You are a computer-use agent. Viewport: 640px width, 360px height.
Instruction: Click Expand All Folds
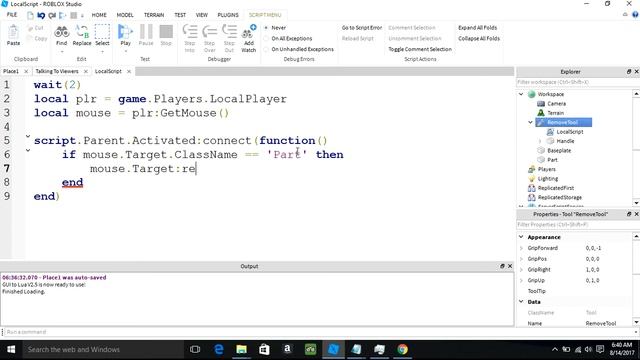[478, 28]
